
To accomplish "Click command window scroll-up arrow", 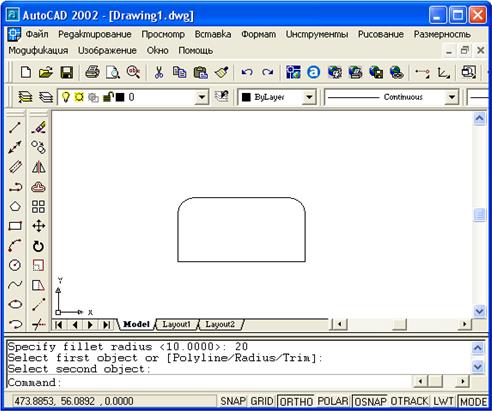I will click(x=478, y=348).
